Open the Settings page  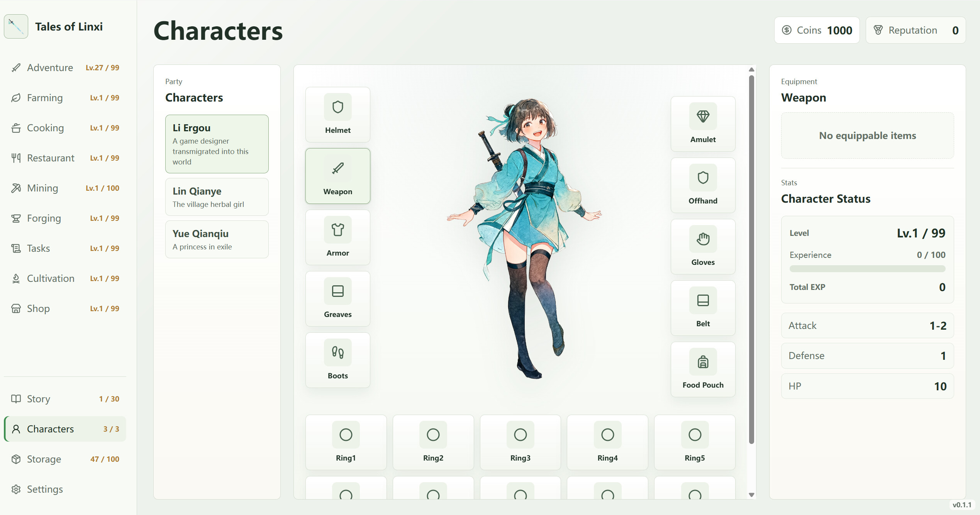tap(65, 489)
